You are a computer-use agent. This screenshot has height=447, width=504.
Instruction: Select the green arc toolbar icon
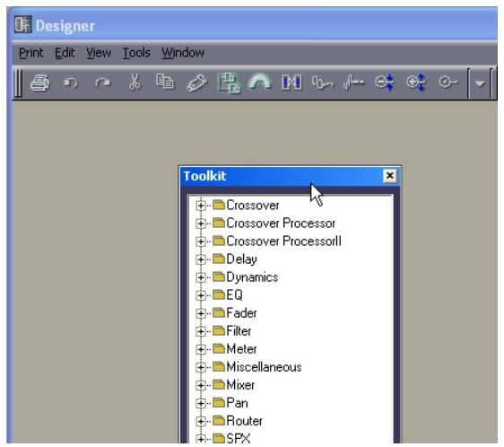click(x=260, y=82)
